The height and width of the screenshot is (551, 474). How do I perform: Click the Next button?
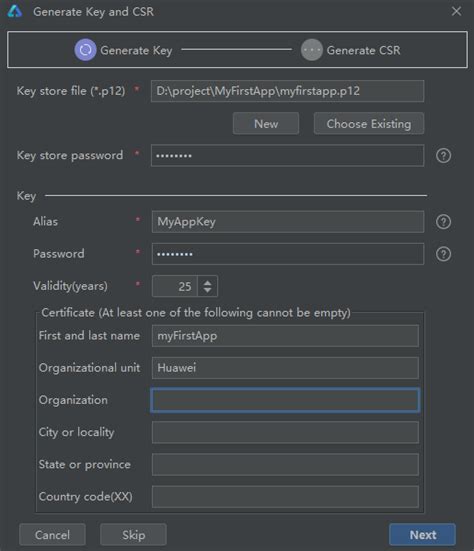423,535
